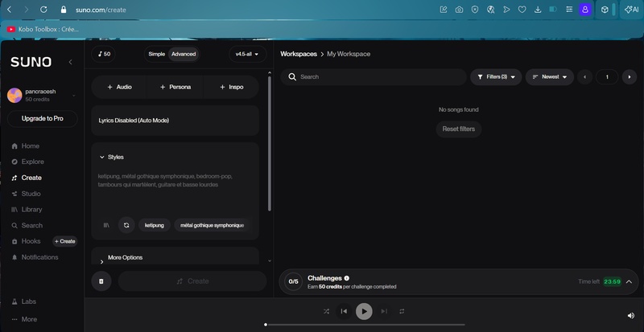Click the page number 1 field
644x332 pixels.
point(607,76)
